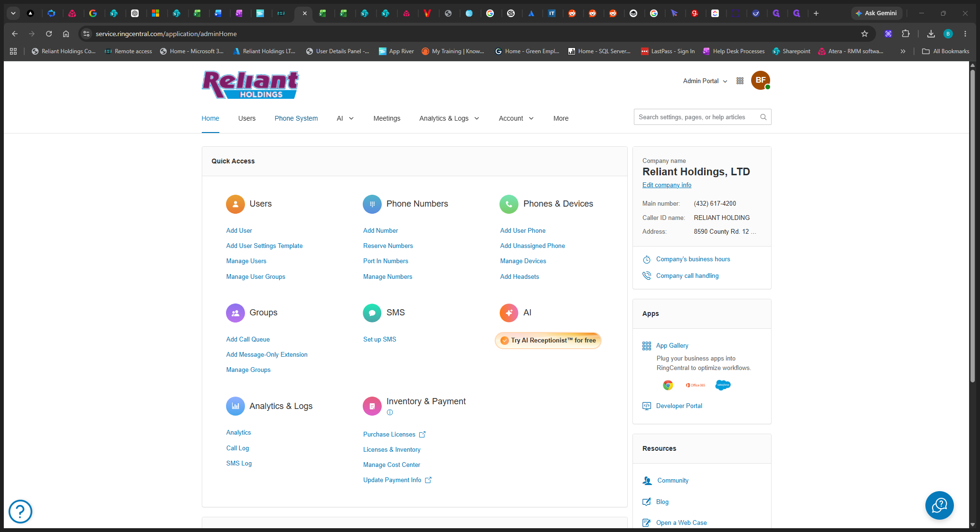Expand the Analytics & Logs nav dropdown
This screenshot has height=532, width=980.
point(477,119)
